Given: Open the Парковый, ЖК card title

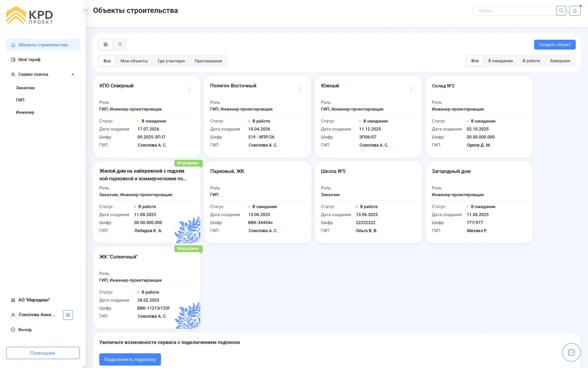Looking at the screenshot, I should coord(227,171).
